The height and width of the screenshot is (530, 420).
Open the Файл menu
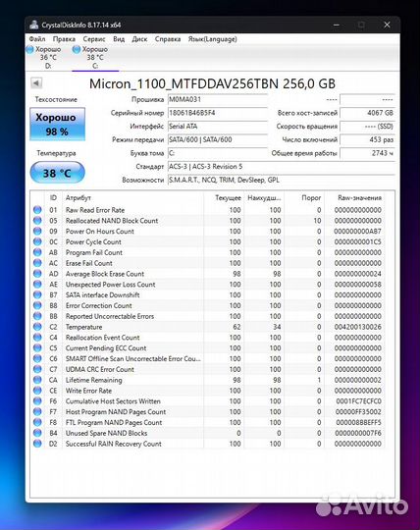(37, 39)
